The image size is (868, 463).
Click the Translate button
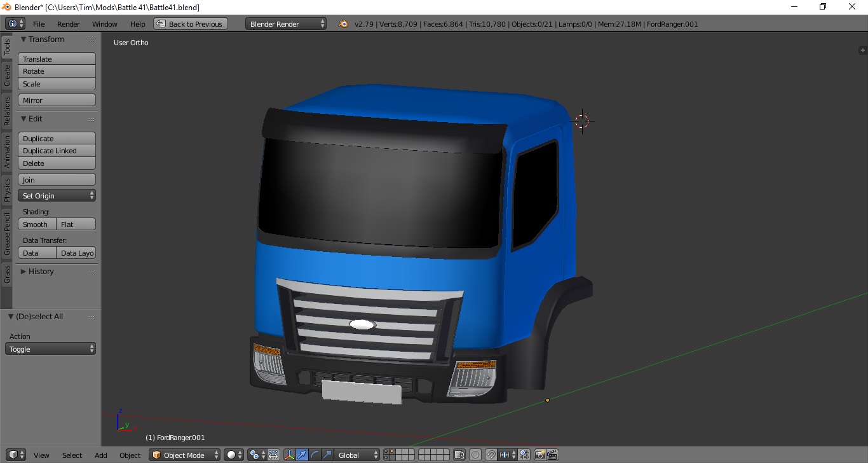point(57,59)
